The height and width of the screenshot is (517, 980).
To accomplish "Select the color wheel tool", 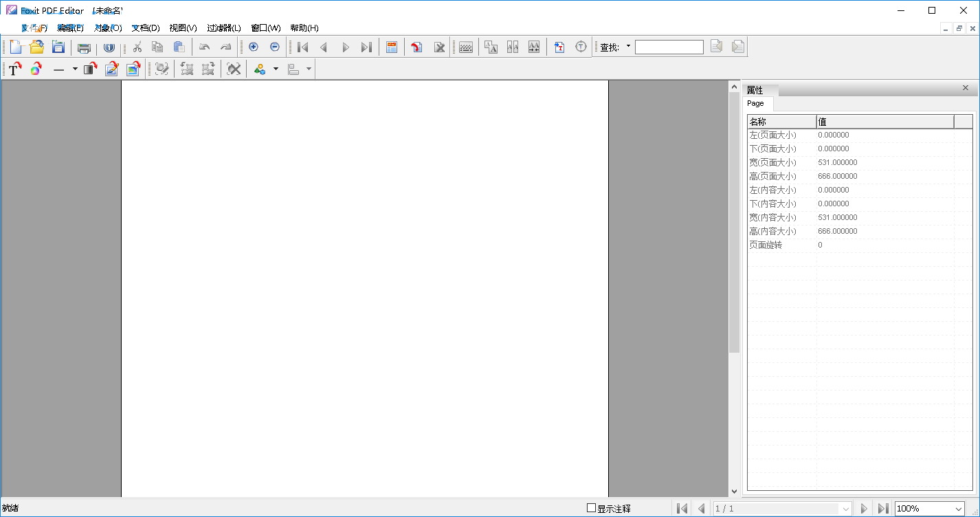I will pyautogui.click(x=36, y=69).
